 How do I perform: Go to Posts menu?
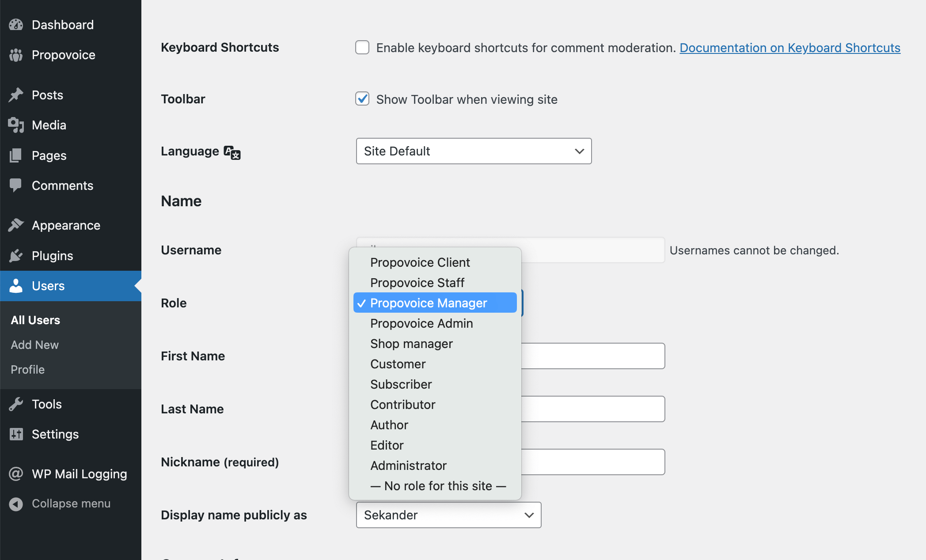[x=71, y=95]
